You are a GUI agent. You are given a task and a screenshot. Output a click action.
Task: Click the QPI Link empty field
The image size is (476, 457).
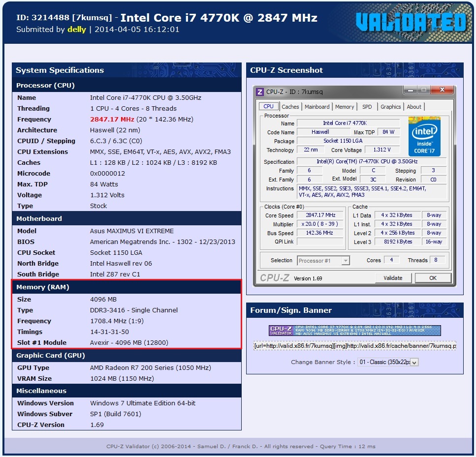tap(320, 242)
